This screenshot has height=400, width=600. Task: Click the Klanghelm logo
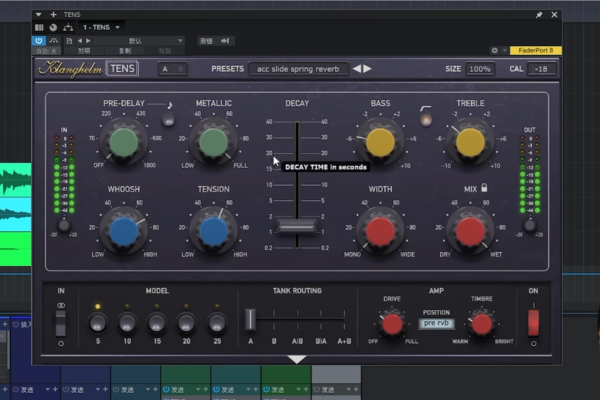(70, 69)
